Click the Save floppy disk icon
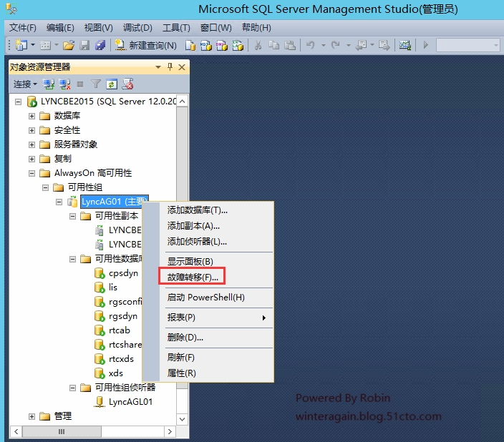This screenshot has height=442, width=504. 84,45
